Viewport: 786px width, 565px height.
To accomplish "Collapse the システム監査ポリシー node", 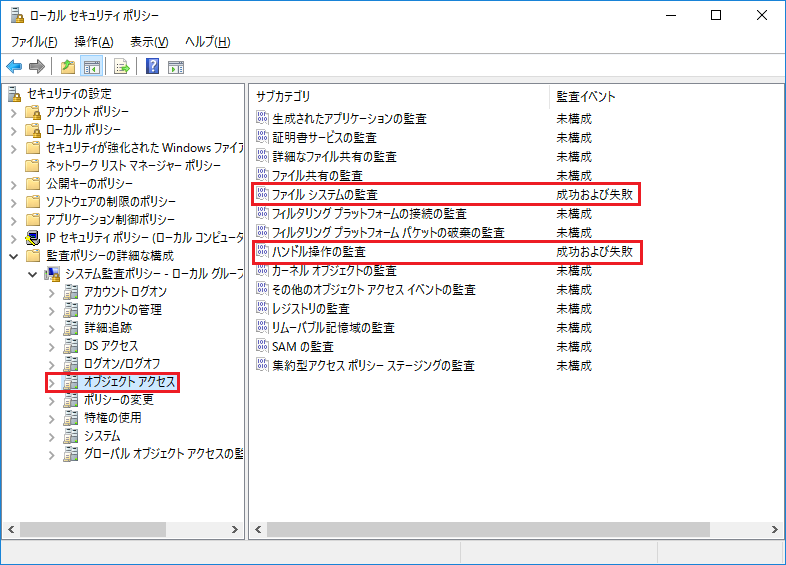I will [x=33, y=275].
